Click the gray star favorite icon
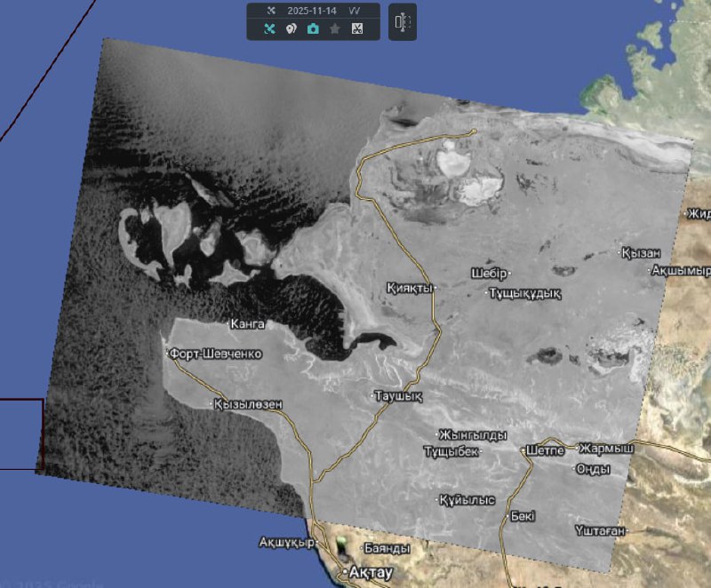 click(335, 28)
